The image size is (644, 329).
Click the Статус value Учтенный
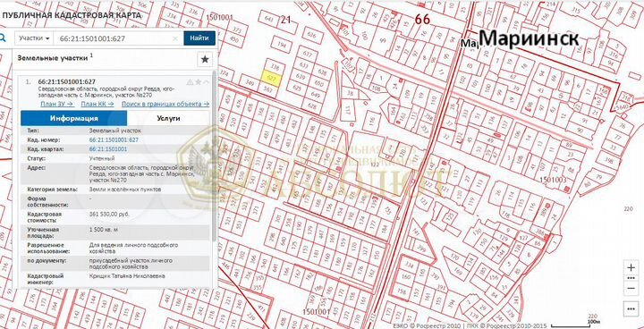click(101, 158)
